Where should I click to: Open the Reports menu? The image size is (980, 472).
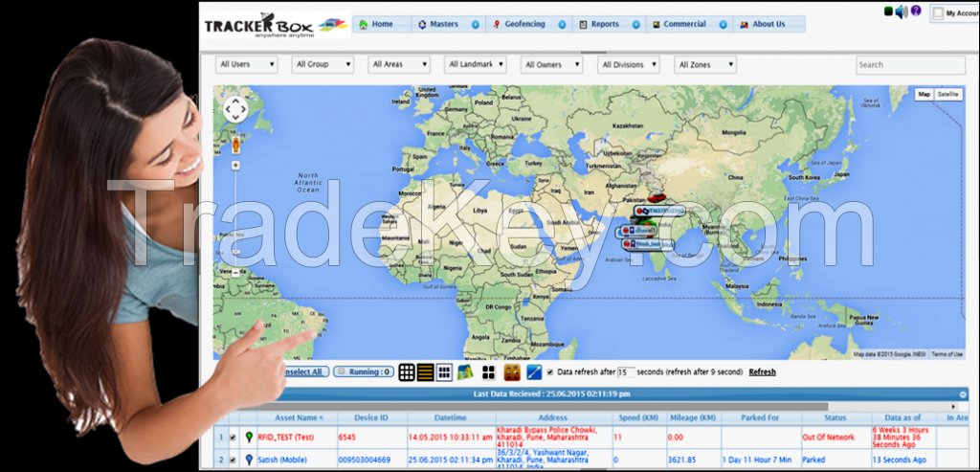(605, 24)
